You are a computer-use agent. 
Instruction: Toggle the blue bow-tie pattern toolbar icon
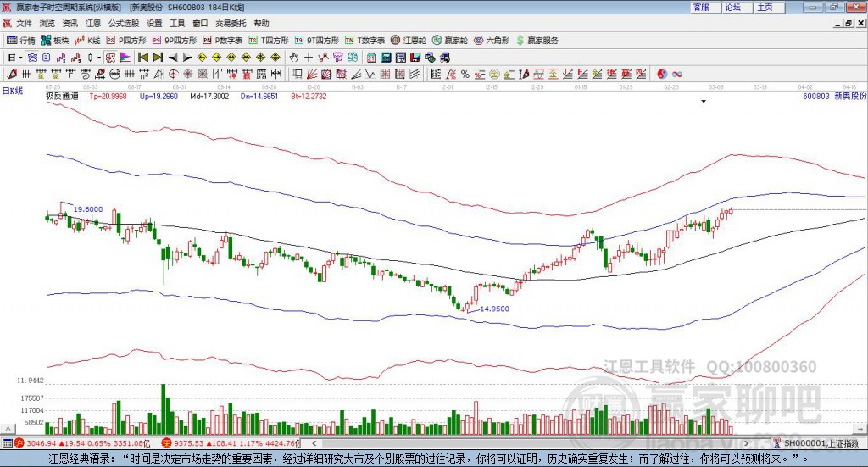pyautogui.click(x=33, y=58)
